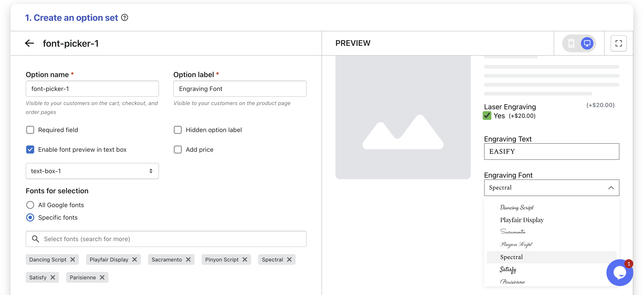This screenshot has height=295, width=644.
Task: Uncheck the Laser Engraving Yes checkbox
Action: click(487, 116)
